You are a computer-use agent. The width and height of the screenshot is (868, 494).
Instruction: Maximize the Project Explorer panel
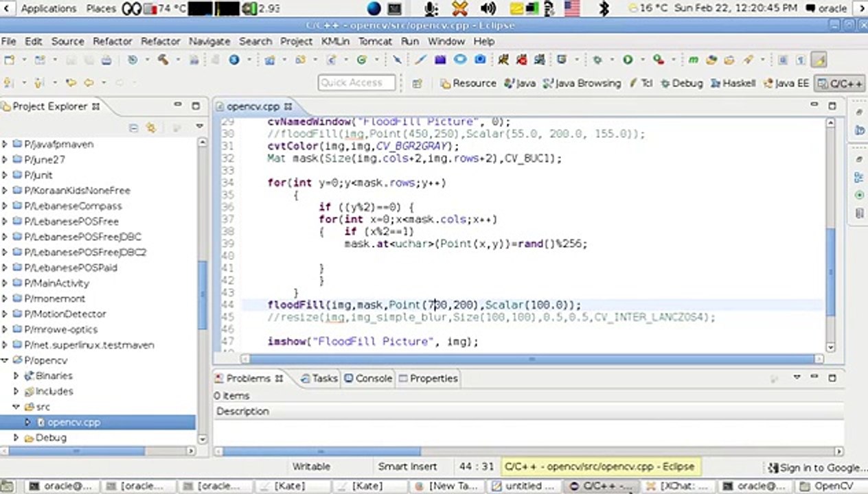(196, 106)
